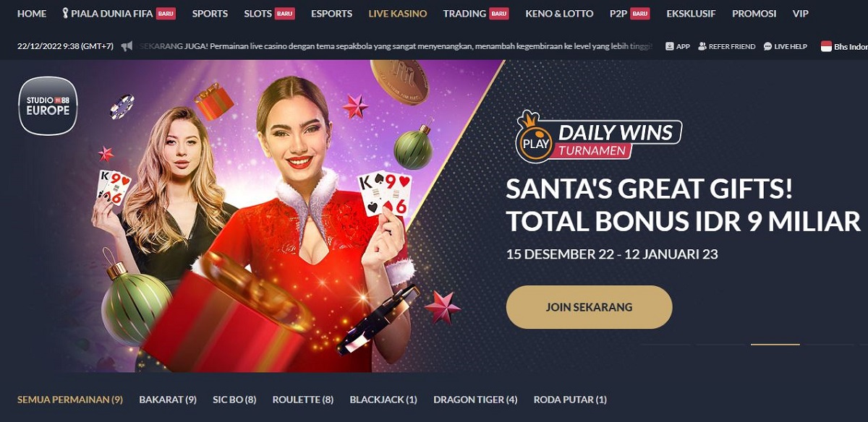The width and height of the screenshot is (868, 422).
Task: Click the Indonesian flag language icon
Action: pos(826,46)
